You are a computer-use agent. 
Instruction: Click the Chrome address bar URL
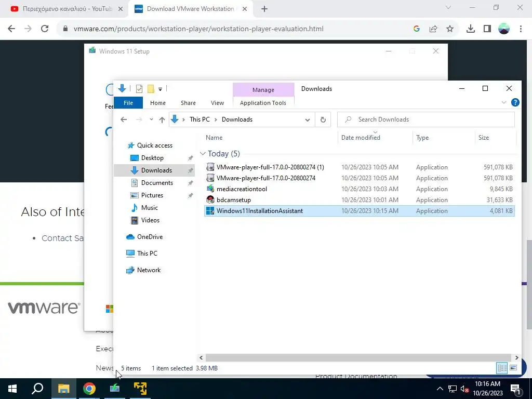198,29
